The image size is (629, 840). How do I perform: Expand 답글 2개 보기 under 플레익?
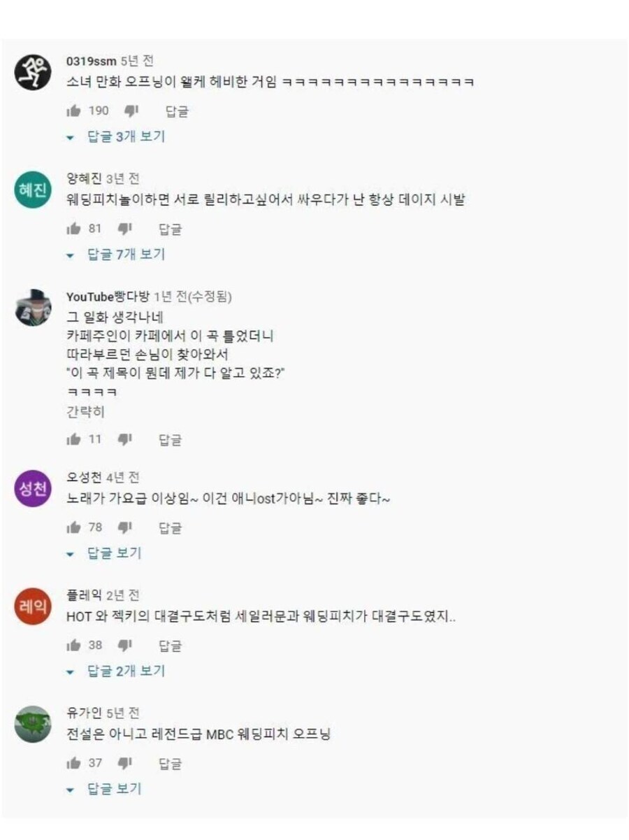(x=115, y=671)
